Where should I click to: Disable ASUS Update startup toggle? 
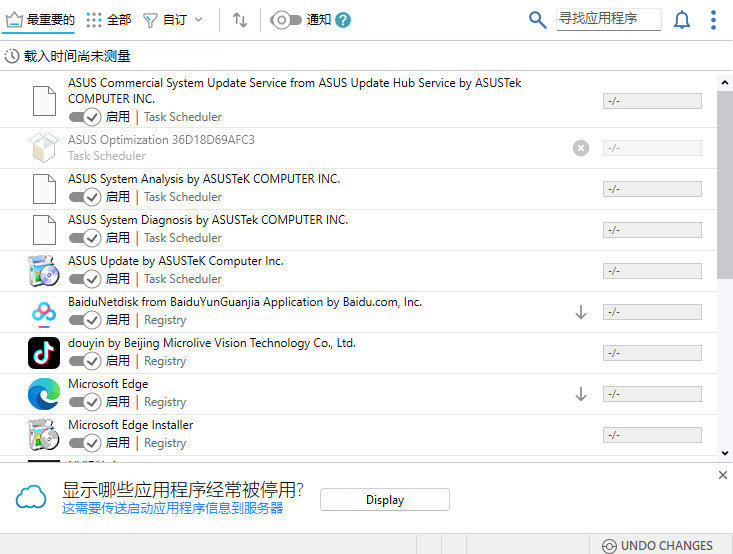pyautogui.click(x=85, y=279)
